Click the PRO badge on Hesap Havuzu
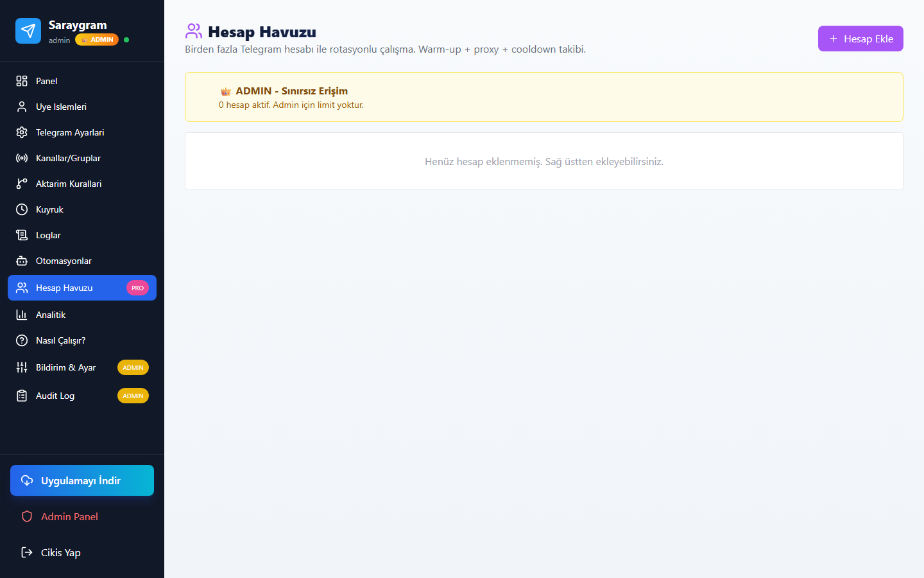Screen dimensions: 924x578 (137, 288)
